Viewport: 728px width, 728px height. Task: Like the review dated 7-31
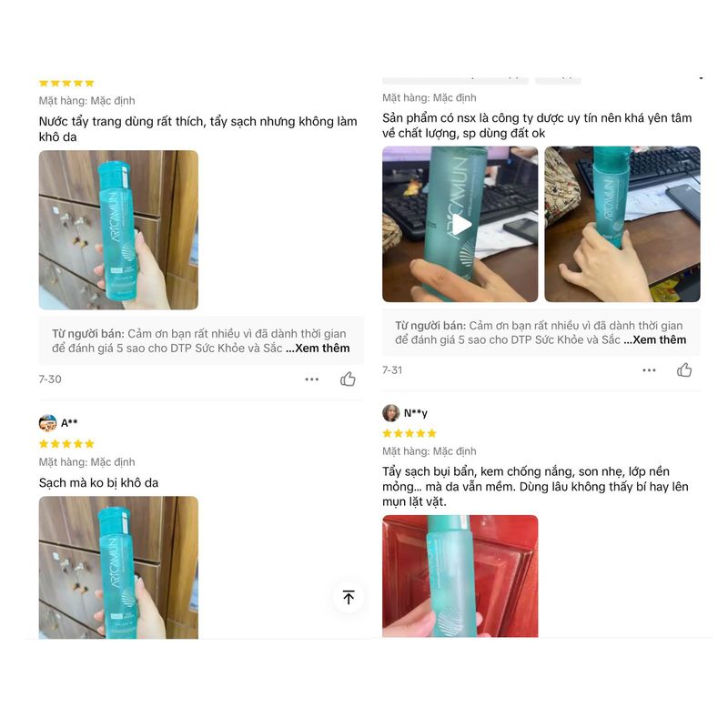click(684, 369)
